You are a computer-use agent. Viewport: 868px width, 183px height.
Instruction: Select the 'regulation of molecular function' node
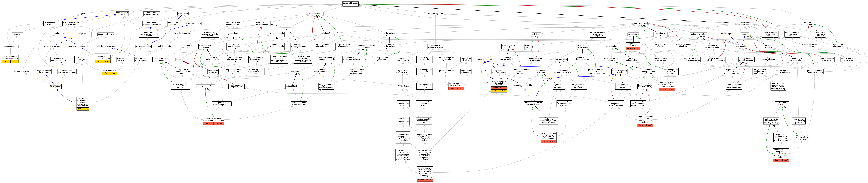(x=435, y=46)
